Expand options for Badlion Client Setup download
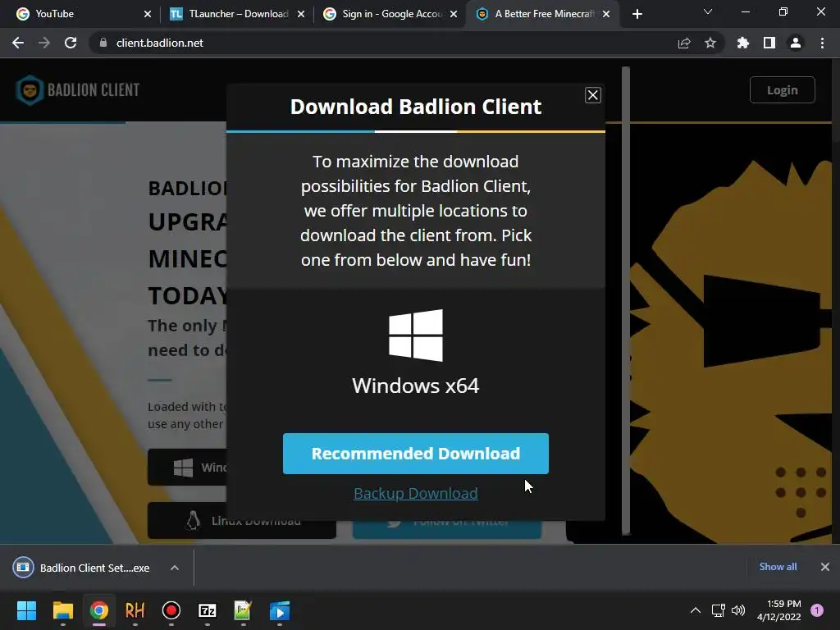Viewport: 840px width, 630px height. click(175, 568)
